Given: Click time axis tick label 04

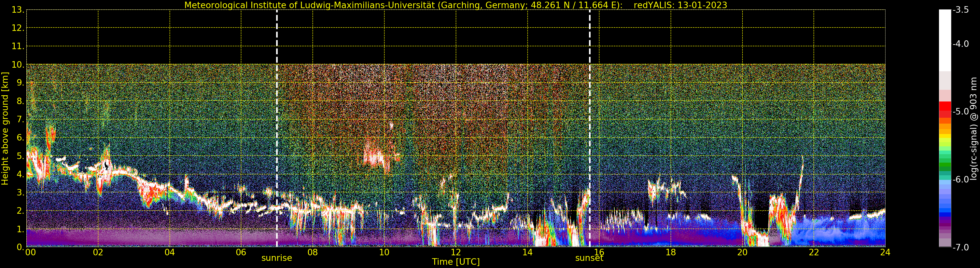Looking at the screenshot, I should coord(170,252).
